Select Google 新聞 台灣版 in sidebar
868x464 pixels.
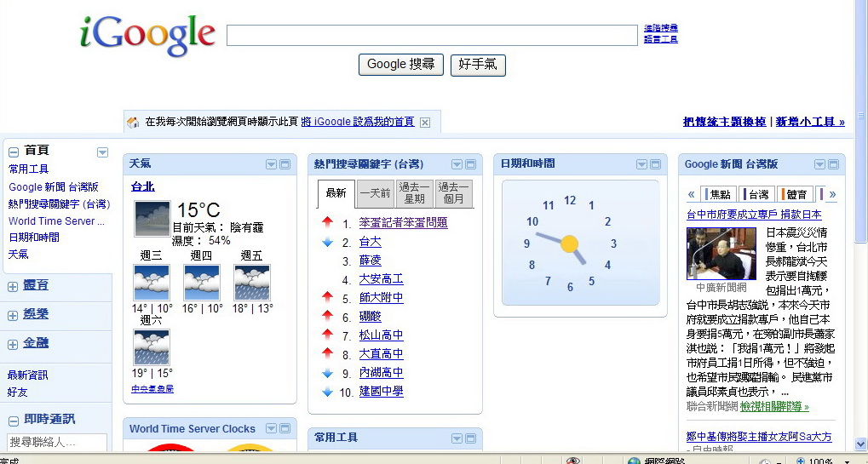(x=54, y=187)
